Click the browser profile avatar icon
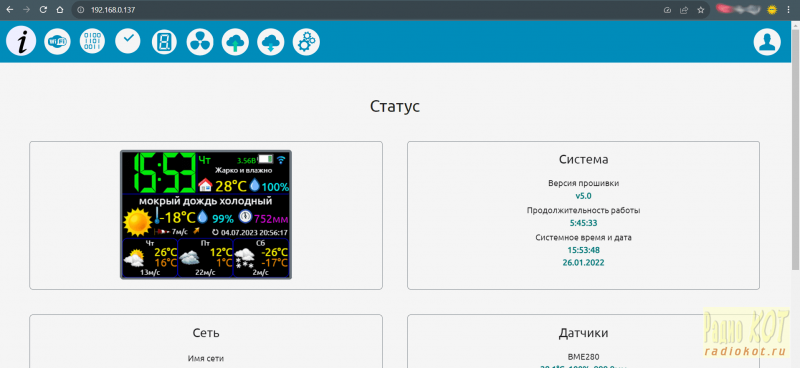Viewport: 800px width, 368px height. point(773,9)
